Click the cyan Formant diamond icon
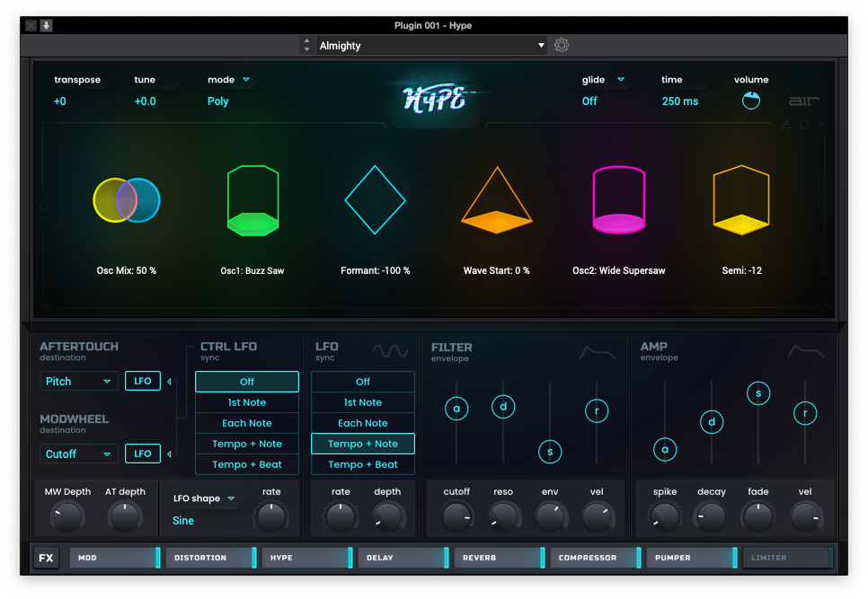Image resolution: width=868 pixels, height=599 pixels. [x=375, y=199]
